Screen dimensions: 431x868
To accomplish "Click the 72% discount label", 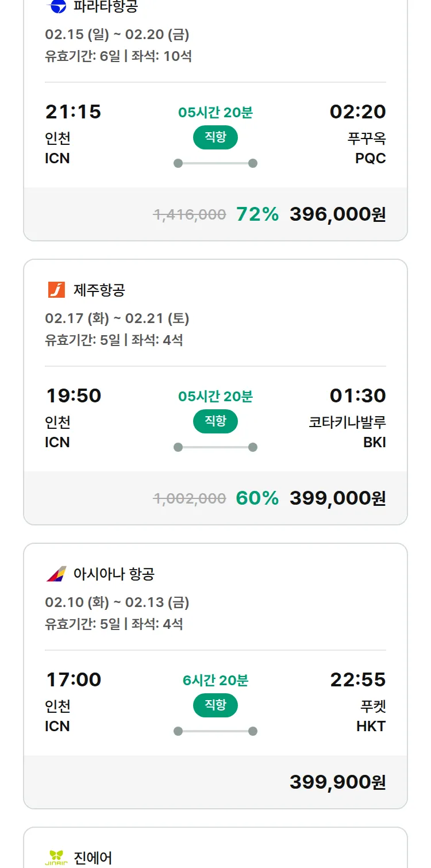I will pos(257,214).
